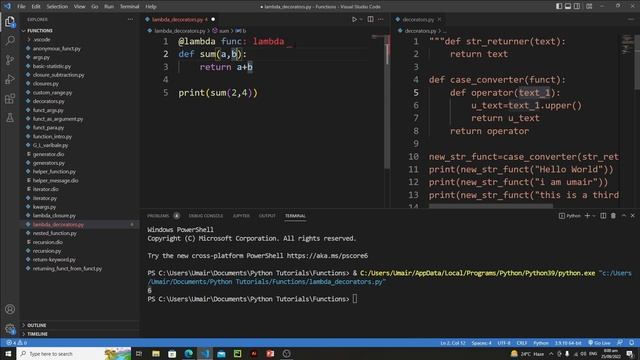
Task: Split the terminal panel
Action: pos(603,216)
